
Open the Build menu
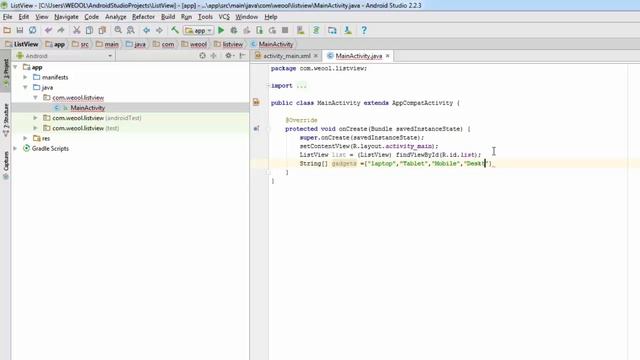[168, 17]
